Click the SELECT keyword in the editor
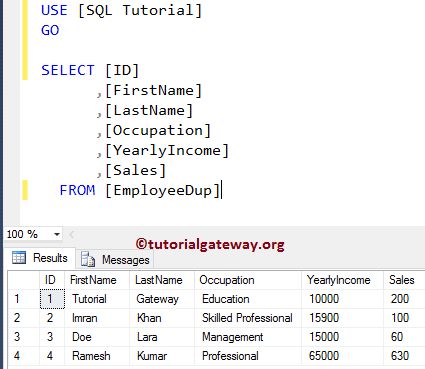 coord(68,70)
